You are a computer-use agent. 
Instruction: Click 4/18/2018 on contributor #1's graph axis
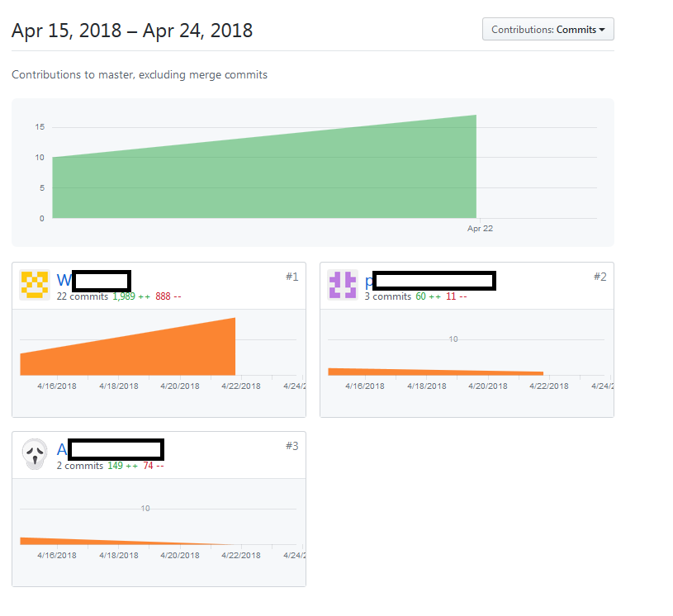(119, 386)
